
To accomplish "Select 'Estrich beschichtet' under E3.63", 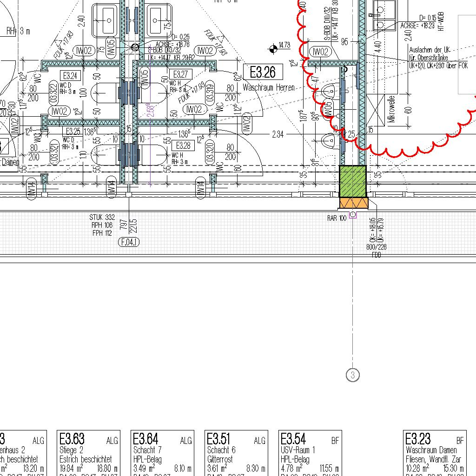I will pos(86,459).
